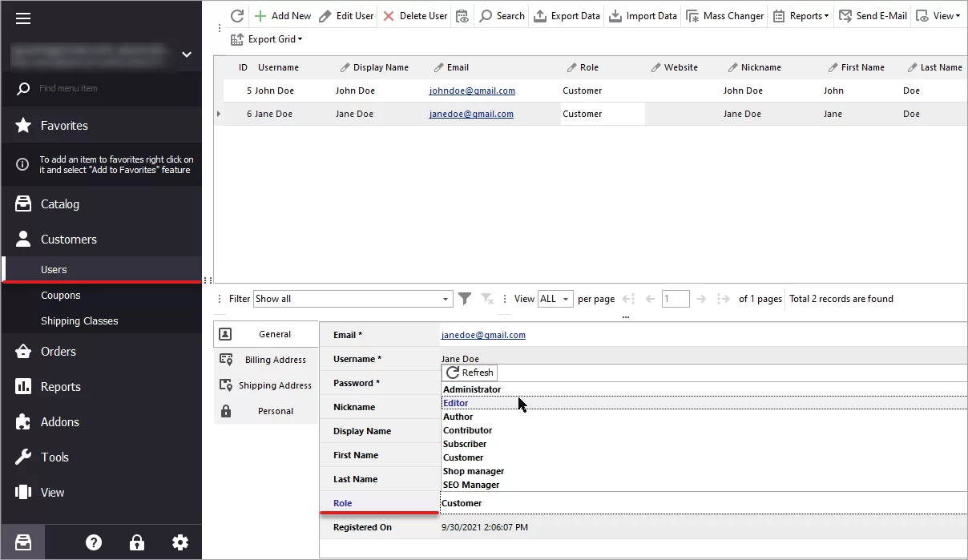Clear the active filter icon
968x560 pixels.
pyautogui.click(x=486, y=298)
